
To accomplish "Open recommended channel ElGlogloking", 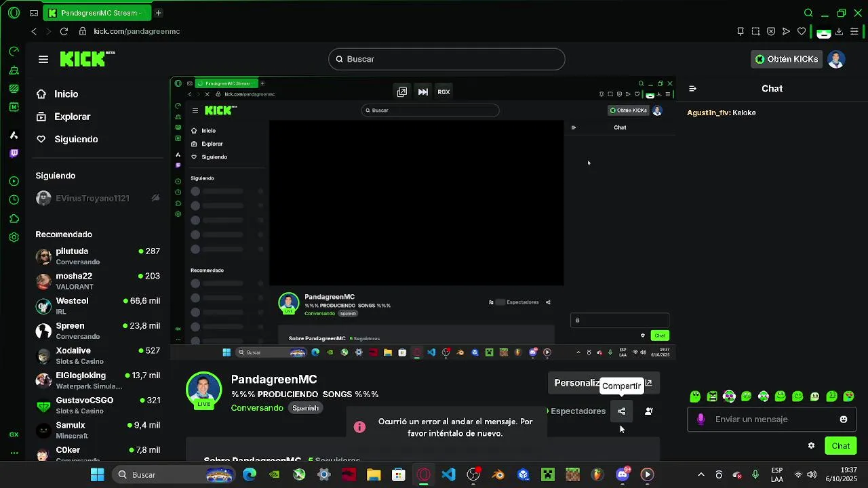I will (x=98, y=380).
